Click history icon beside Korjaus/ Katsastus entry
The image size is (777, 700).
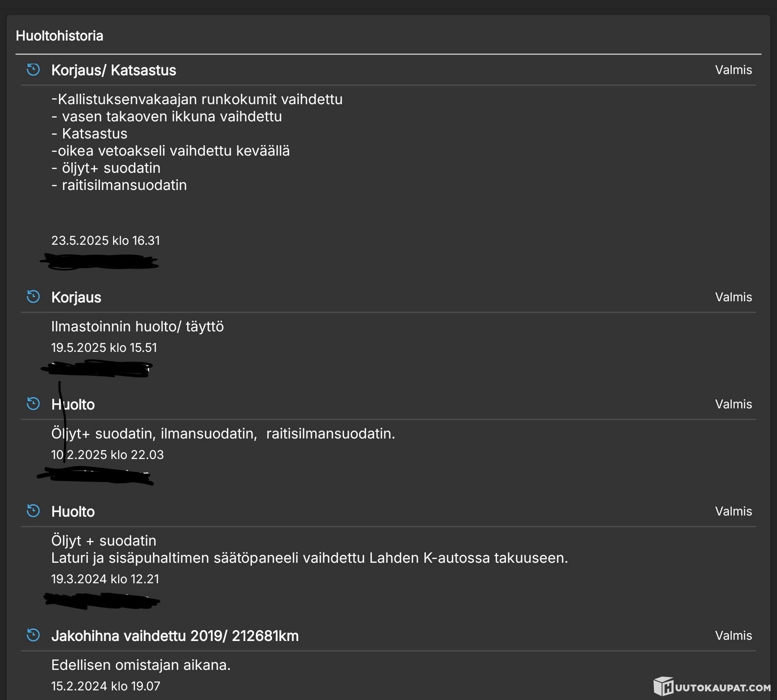pos(33,69)
